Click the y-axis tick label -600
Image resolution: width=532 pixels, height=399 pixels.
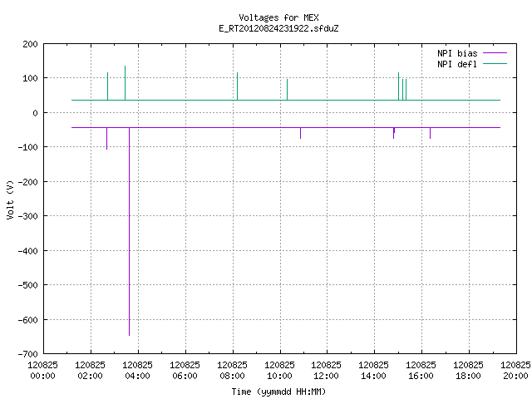[x=27, y=319]
